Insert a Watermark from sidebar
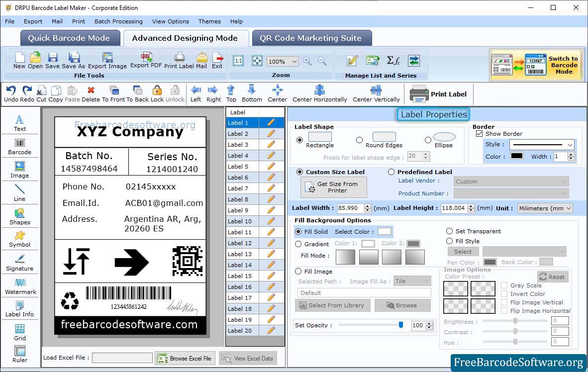Viewport: 588px width, 372px height. [20, 286]
